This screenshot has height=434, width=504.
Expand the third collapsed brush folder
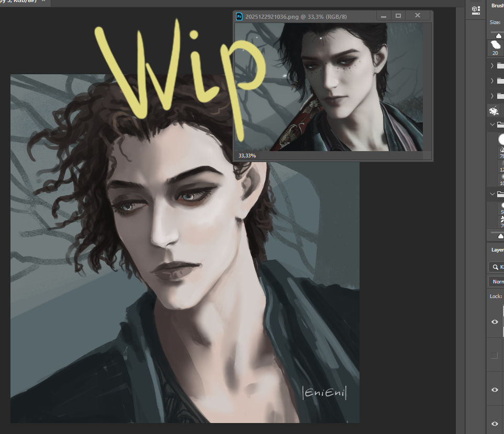click(x=492, y=96)
